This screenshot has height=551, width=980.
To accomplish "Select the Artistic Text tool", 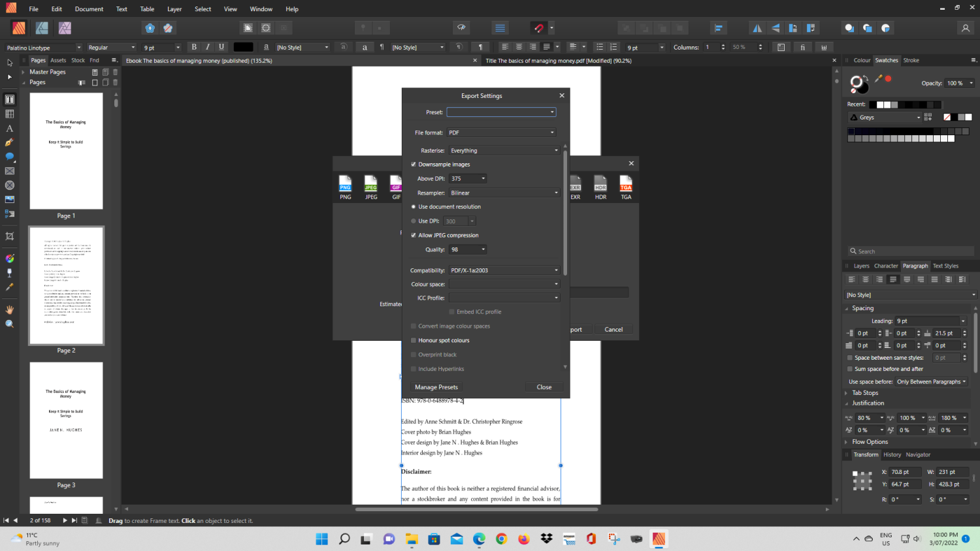I will tap(9, 128).
